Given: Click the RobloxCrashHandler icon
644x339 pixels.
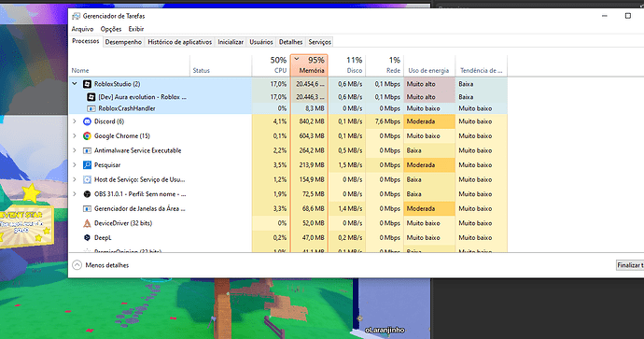Looking at the screenshot, I should click(91, 108).
